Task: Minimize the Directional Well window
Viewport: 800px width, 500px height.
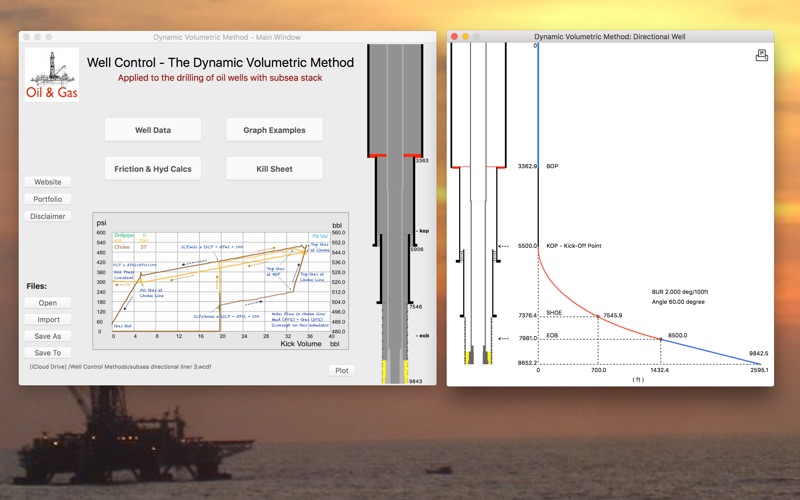Action: [465, 37]
